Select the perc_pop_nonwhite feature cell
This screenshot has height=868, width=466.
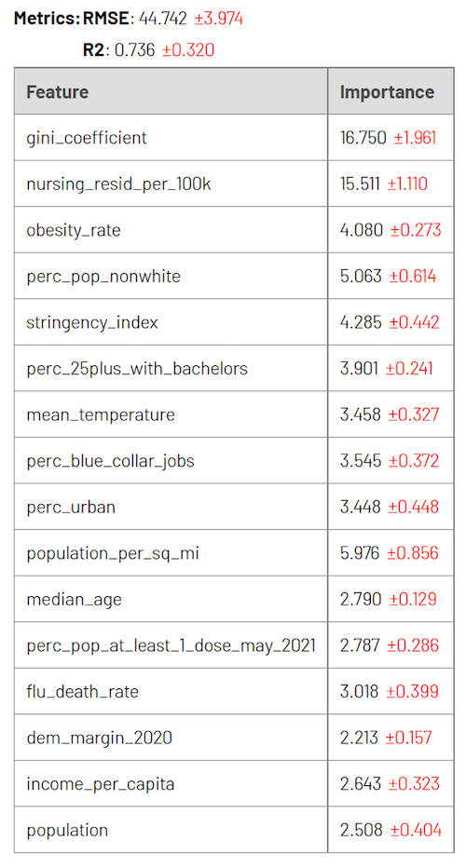click(x=171, y=277)
